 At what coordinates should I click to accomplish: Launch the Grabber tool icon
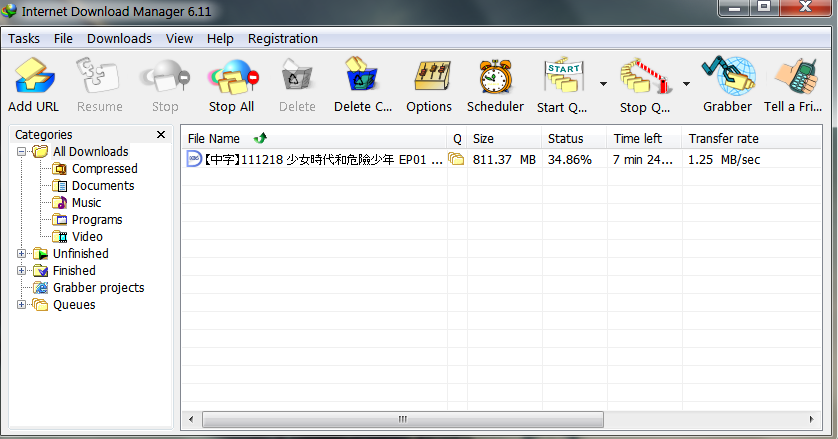[x=728, y=76]
